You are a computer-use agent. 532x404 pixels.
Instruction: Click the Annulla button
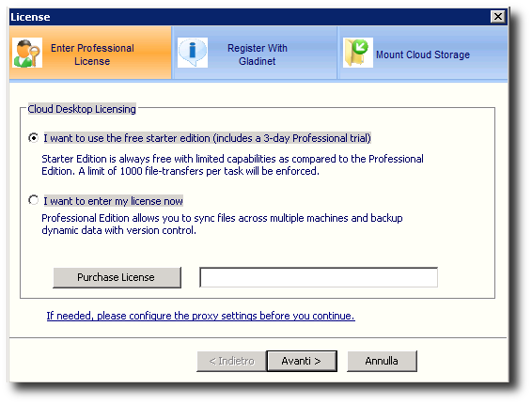[x=382, y=361]
